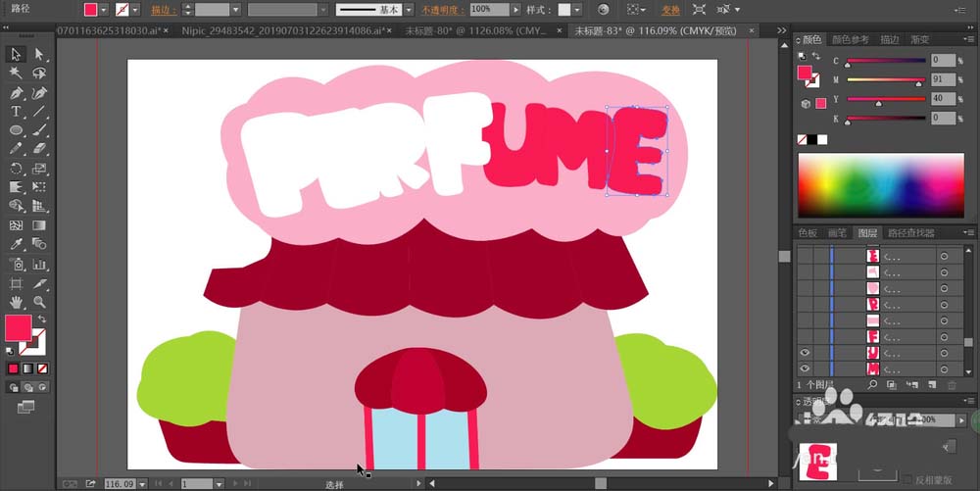Image resolution: width=980 pixels, height=491 pixels.
Task: Open the fill color dropdown in control bar
Action: (104, 10)
